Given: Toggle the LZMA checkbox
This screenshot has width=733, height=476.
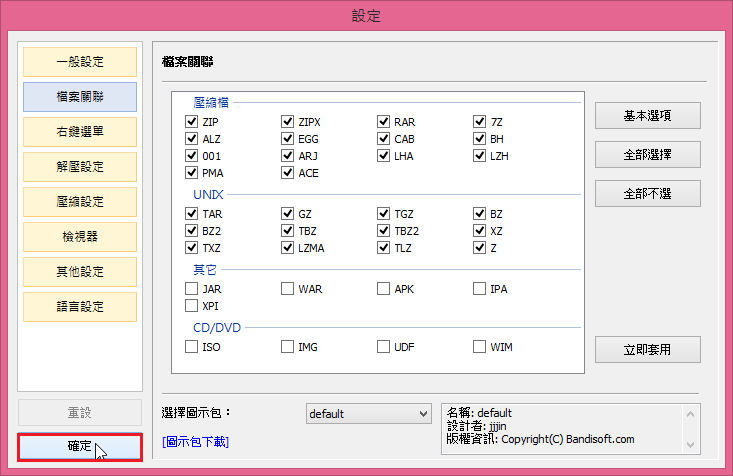Looking at the screenshot, I should point(287,248).
